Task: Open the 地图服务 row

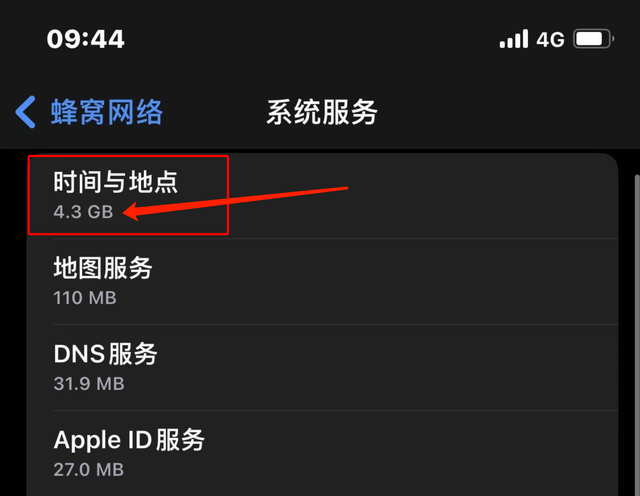Action: [x=322, y=282]
